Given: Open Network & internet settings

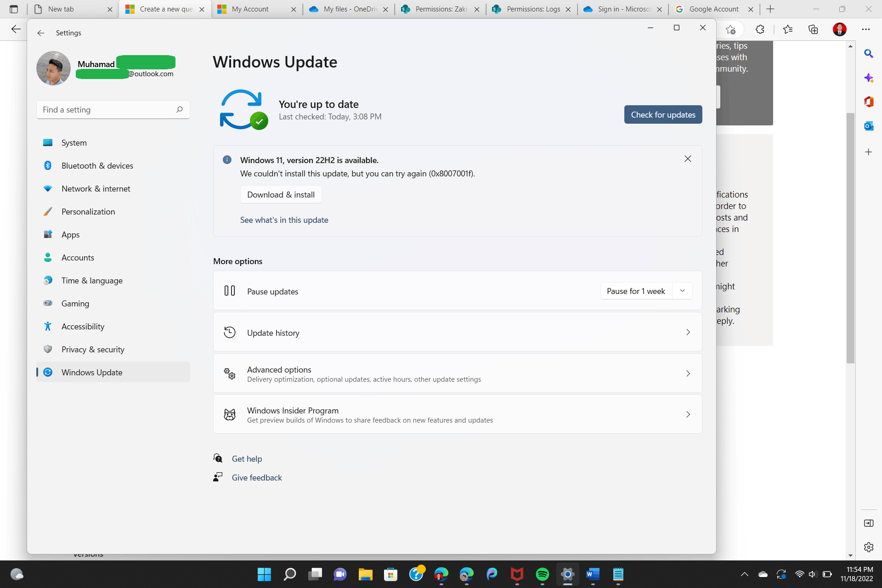Looking at the screenshot, I should point(113,188).
